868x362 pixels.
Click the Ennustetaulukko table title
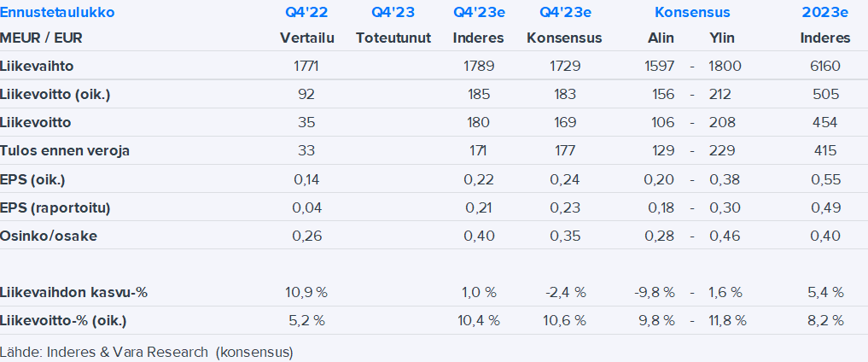point(58,13)
